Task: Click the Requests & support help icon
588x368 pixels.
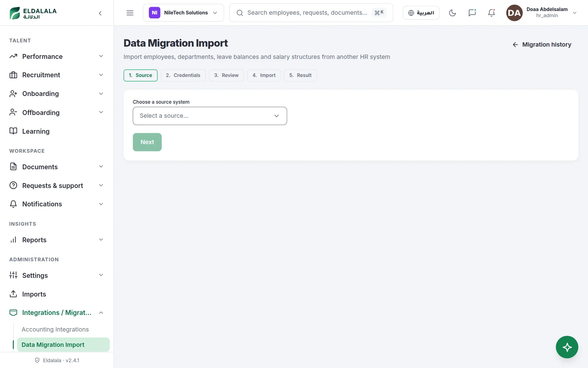Action: click(13, 186)
